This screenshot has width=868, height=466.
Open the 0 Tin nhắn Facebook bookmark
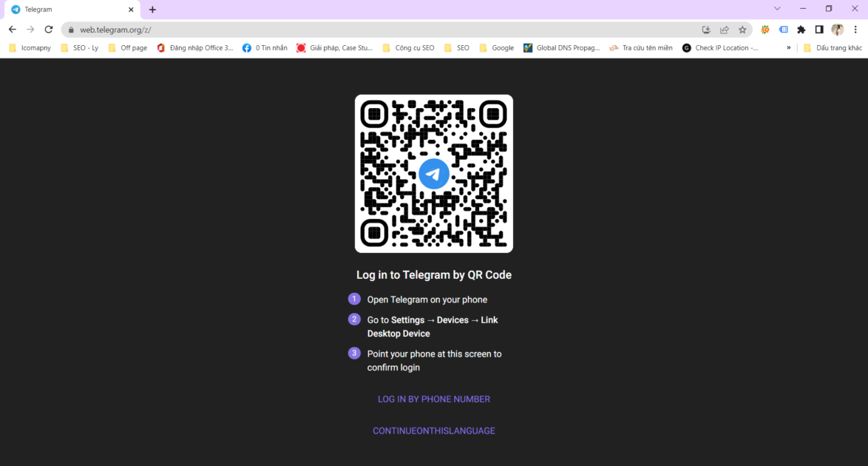265,47
